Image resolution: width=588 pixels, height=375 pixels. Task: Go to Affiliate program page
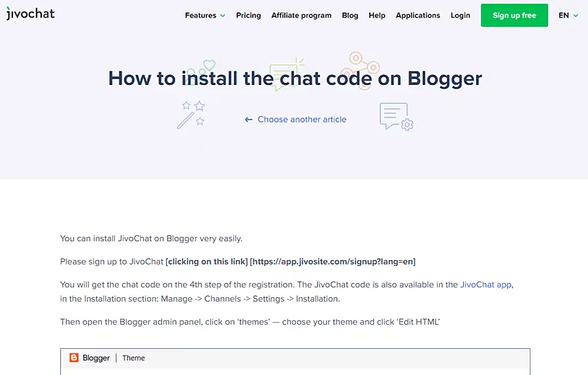[x=301, y=15]
